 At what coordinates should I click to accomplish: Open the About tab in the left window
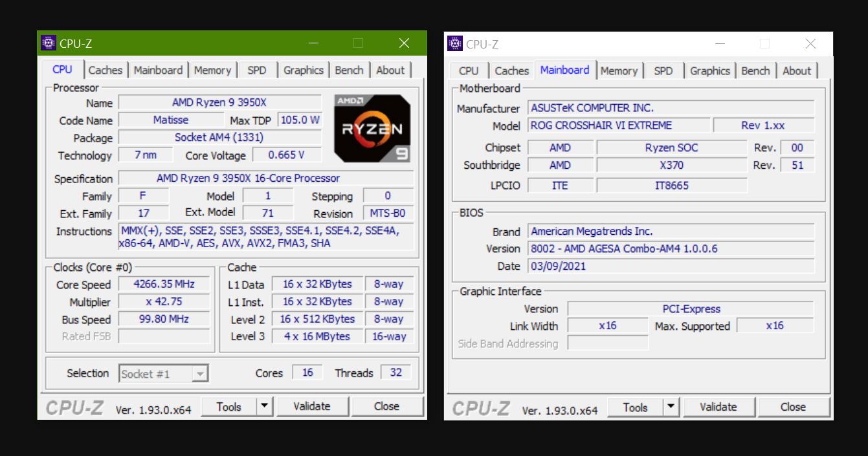(x=390, y=70)
